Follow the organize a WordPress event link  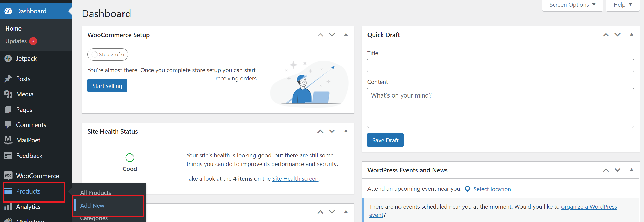coord(589,207)
